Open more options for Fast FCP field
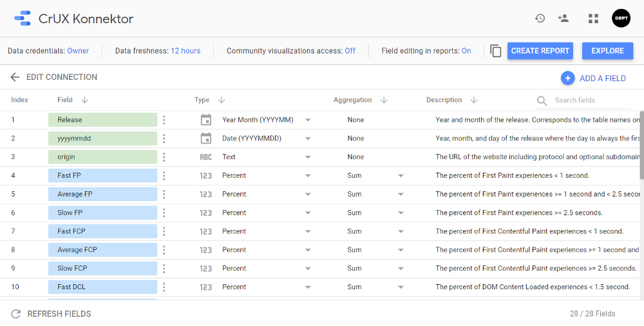The image size is (644, 326). click(164, 231)
